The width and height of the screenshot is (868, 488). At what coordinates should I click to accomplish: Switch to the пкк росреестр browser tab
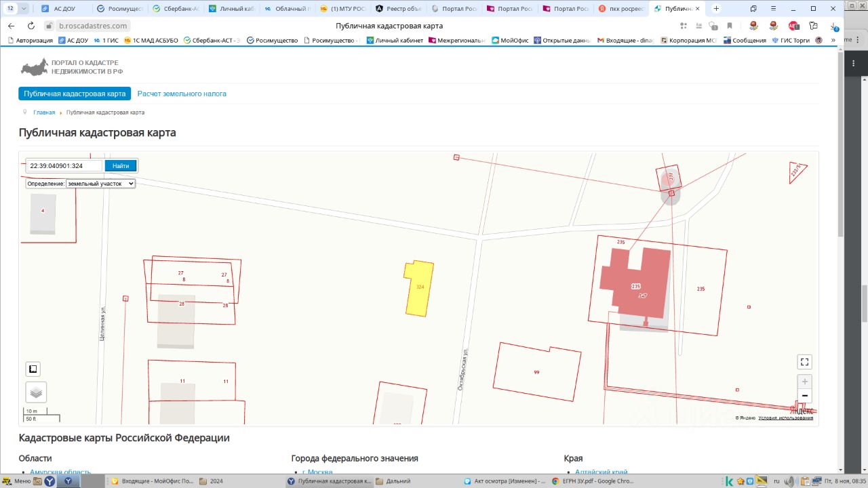[621, 9]
